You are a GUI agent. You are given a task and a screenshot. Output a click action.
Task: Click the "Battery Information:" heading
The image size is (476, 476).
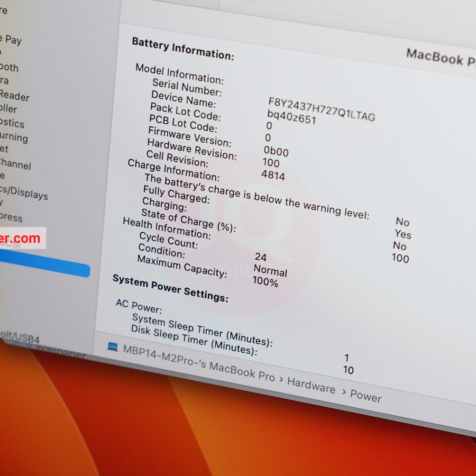(x=183, y=49)
